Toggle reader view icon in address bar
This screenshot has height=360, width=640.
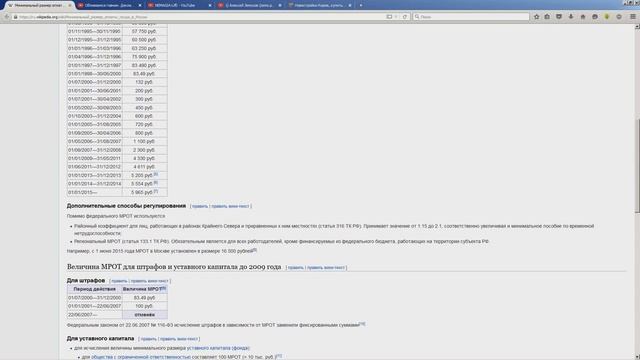pyautogui.click(x=389, y=17)
